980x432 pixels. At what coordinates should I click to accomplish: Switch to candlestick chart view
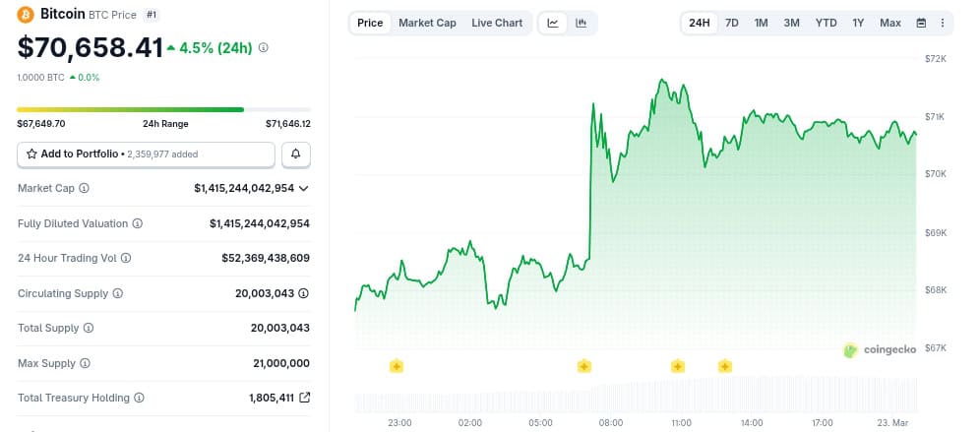pyautogui.click(x=582, y=23)
